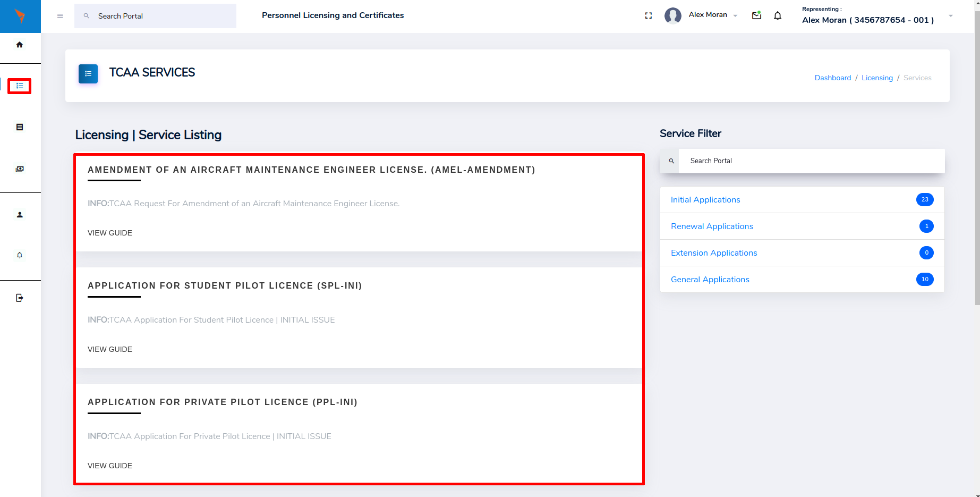Image resolution: width=980 pixels, height=497 pixels.
Task: Open VIEW GUIDE for Student Pilot Licence
Action: pyautogui.click(x=110, y=349)
